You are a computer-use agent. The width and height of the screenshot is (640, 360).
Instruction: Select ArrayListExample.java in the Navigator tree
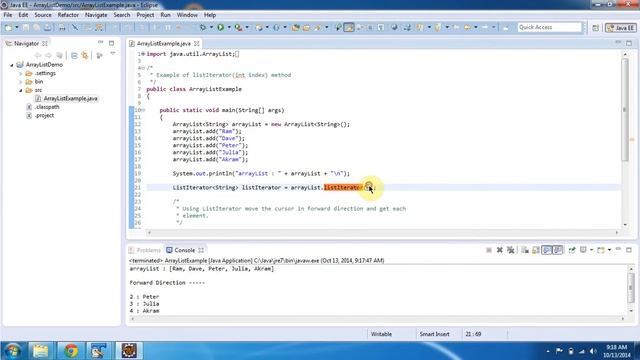click(70, 98)
